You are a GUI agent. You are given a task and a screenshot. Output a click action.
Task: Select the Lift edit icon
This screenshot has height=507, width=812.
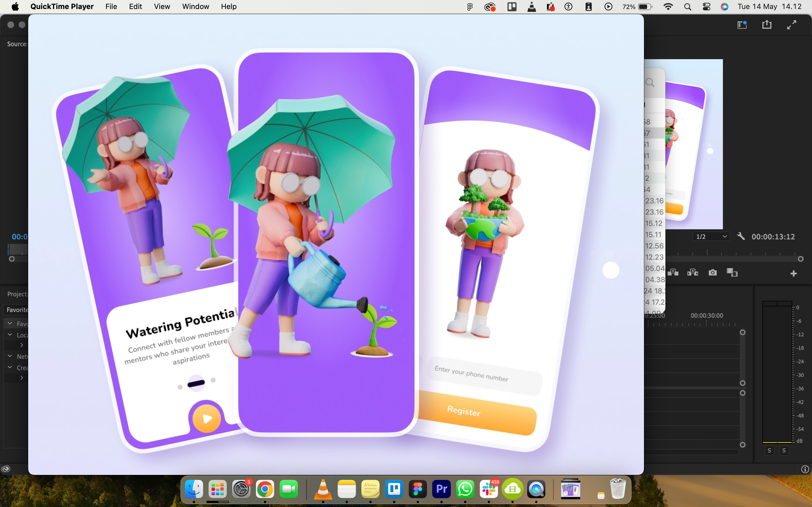pos(673,272)
